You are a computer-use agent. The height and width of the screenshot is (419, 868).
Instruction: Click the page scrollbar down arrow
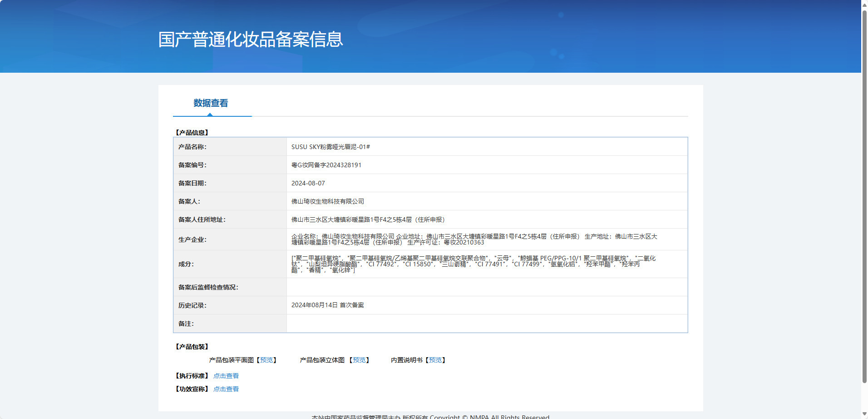(x=864, y=415)
